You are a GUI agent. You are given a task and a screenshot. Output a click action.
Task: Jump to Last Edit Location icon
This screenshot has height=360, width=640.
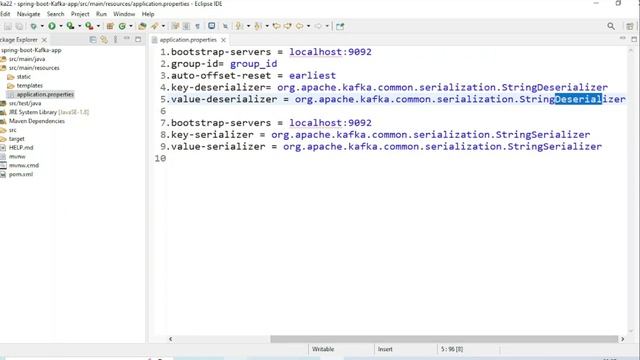click(x=276, y=26)
